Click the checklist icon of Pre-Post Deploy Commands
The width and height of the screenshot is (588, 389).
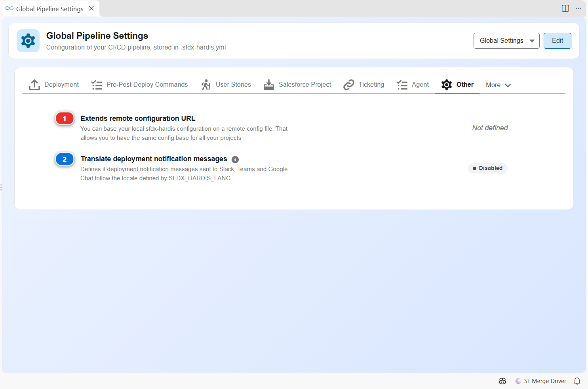click(x=97, y=85)
